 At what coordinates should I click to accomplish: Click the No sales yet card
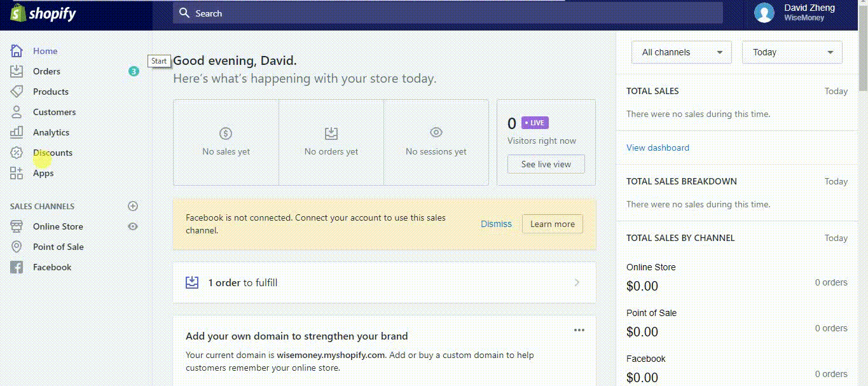226,142
